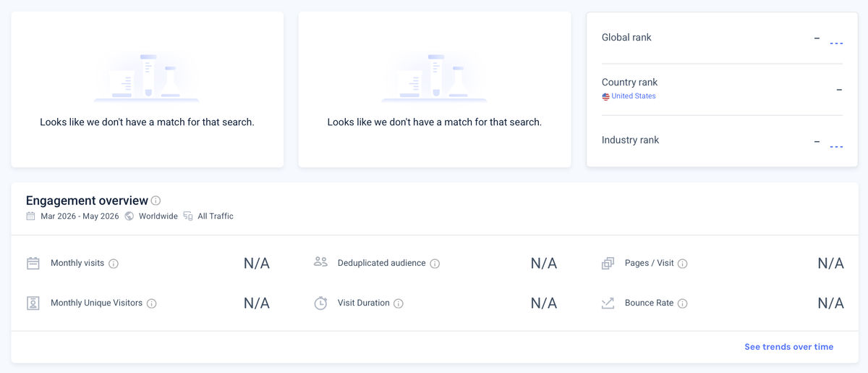Click the globe icon next to Worldwide
The image size is (868, 373).
click(129, 216)
